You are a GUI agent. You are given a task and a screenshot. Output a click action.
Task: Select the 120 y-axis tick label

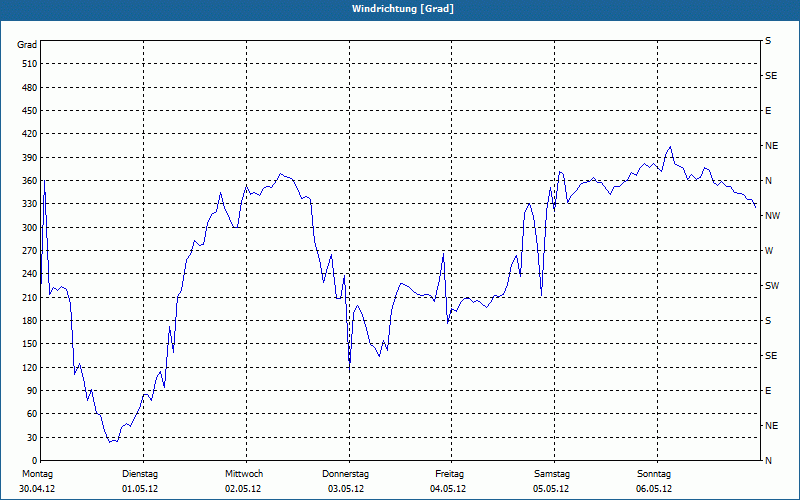click(x=30, y=367)
